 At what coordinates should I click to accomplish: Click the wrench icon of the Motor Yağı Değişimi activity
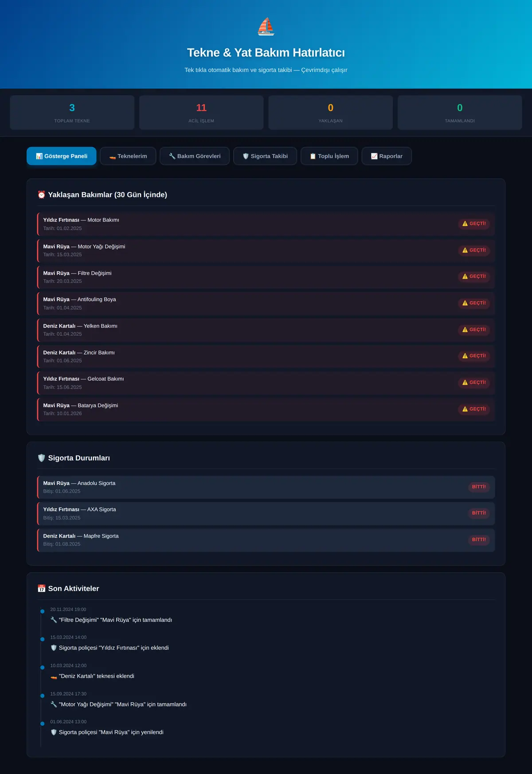(54, 704)
